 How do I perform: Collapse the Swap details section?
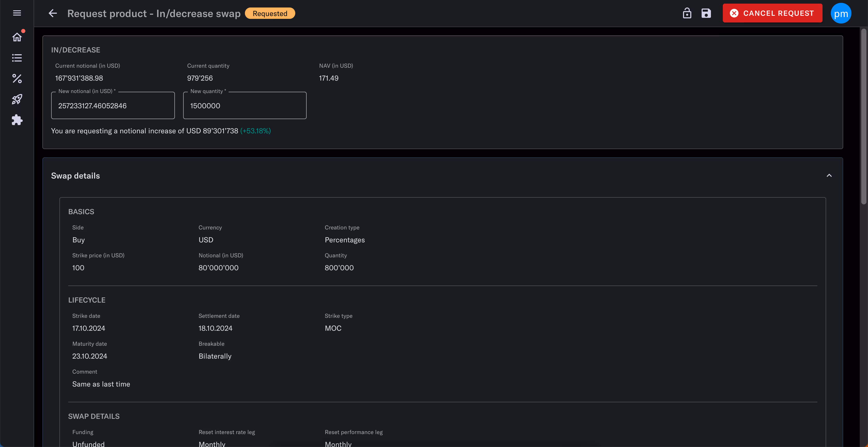tap(829, 176)
